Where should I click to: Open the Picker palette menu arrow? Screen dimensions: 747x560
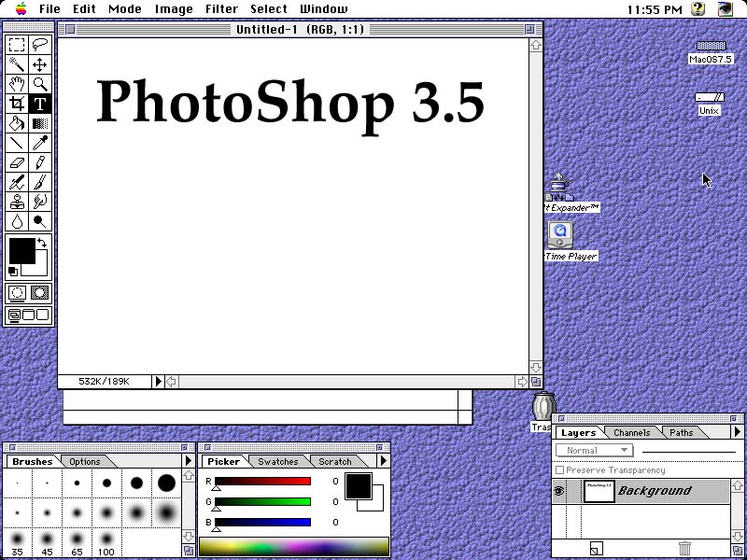(384, 460)
